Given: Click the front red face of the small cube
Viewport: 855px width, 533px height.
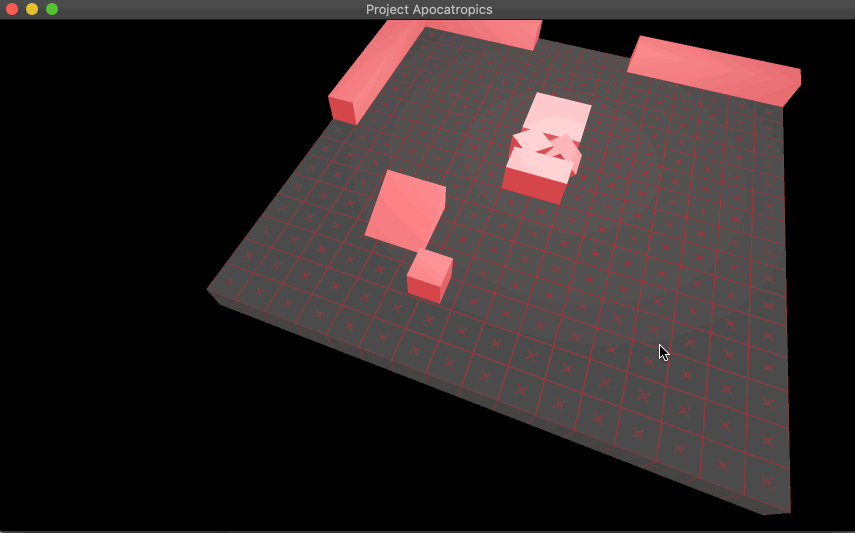Looking at the screenshot, I should point(423,288).
